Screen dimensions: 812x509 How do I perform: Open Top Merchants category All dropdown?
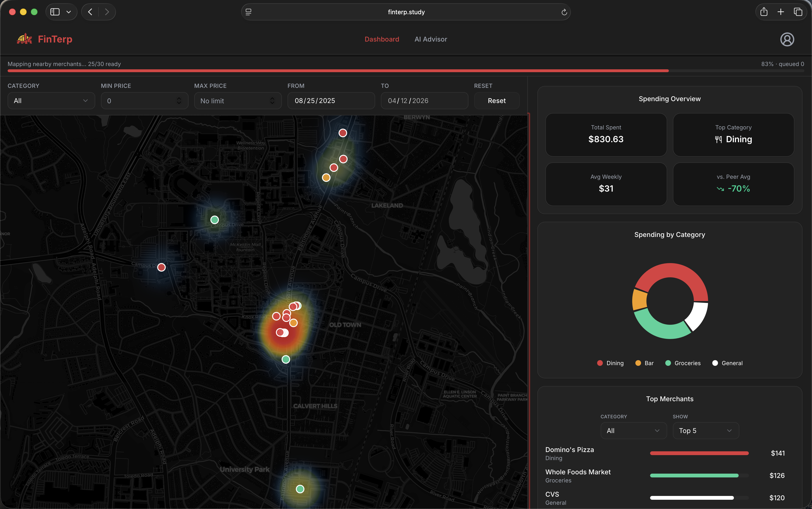(633, 431)
